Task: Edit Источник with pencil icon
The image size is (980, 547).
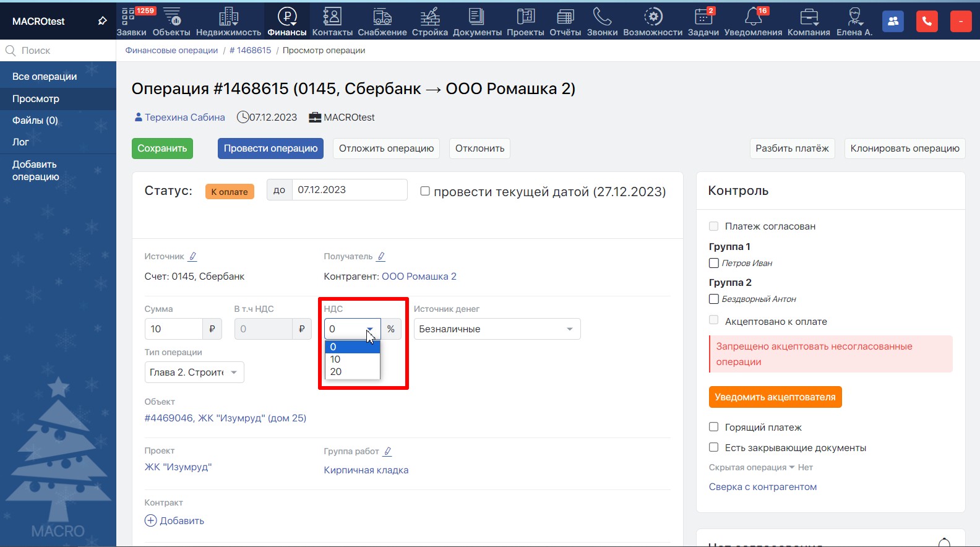Action: click(192, 256)
